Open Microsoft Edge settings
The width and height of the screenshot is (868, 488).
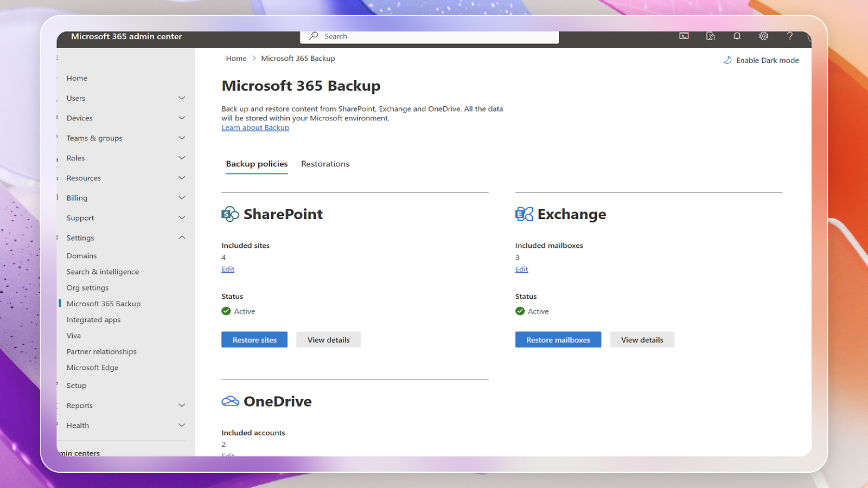[92, 368]
